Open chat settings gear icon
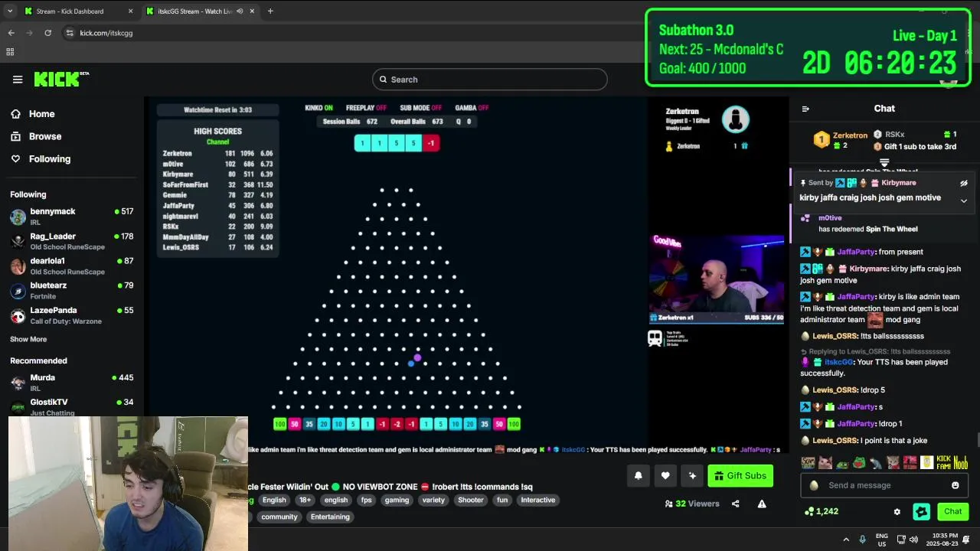This screenshot has width=980, height=551. (897, 511)
